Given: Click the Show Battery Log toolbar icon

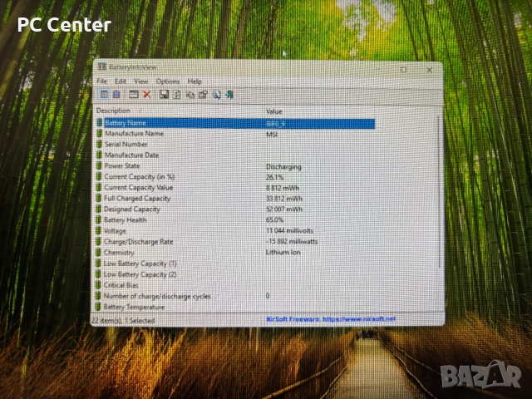Looking at the screenshot, I should [x=116, y=94].
